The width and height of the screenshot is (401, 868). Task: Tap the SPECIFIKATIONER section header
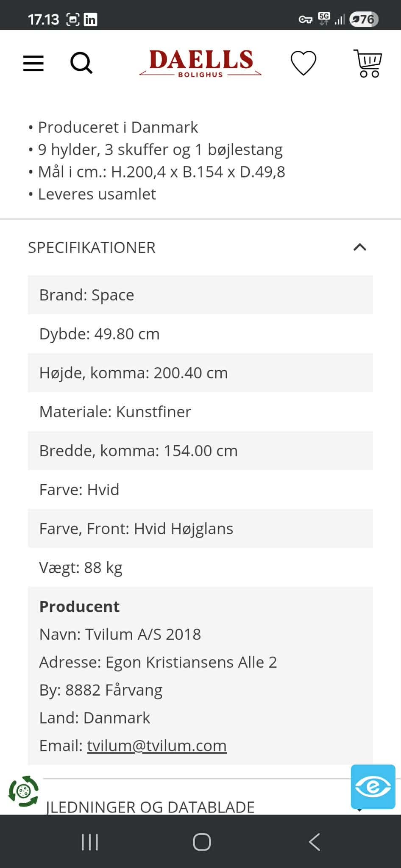(92, 247)
